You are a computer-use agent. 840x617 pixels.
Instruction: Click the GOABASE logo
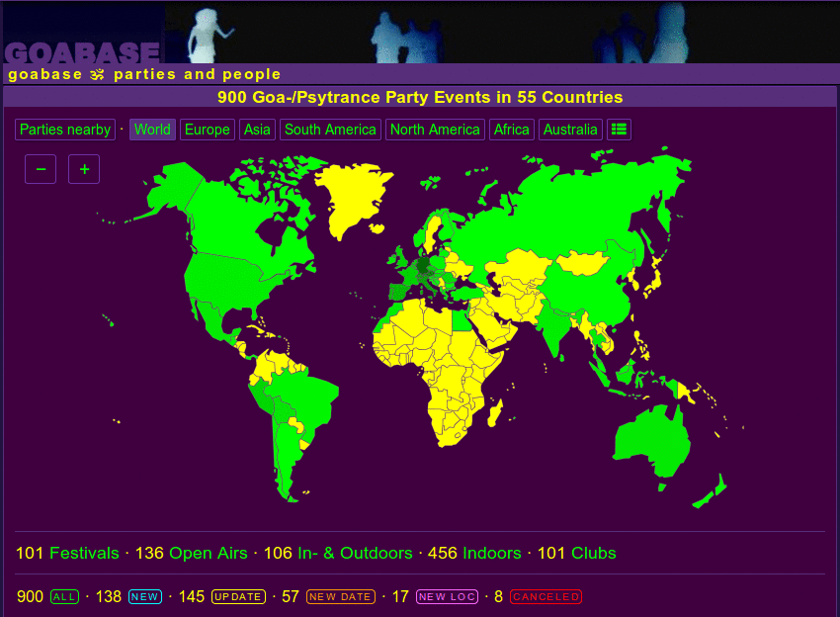82,52
